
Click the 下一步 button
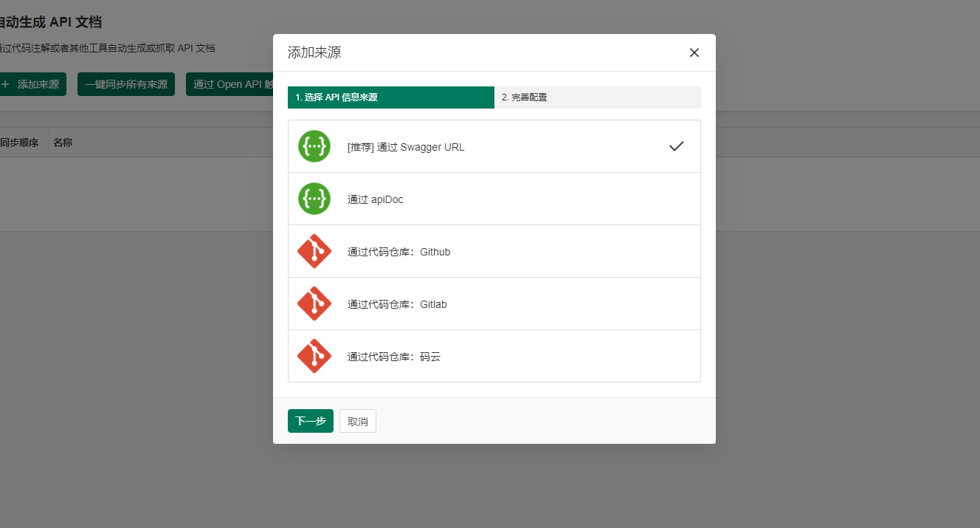click(311, 421)
